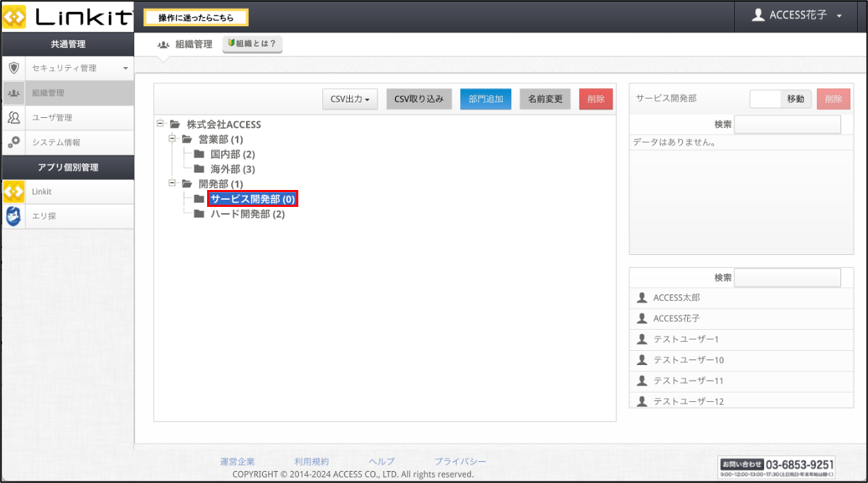The image size is (868, 483).
Task: Select 国内部 (2) in the tree
Action: [233, 154]
